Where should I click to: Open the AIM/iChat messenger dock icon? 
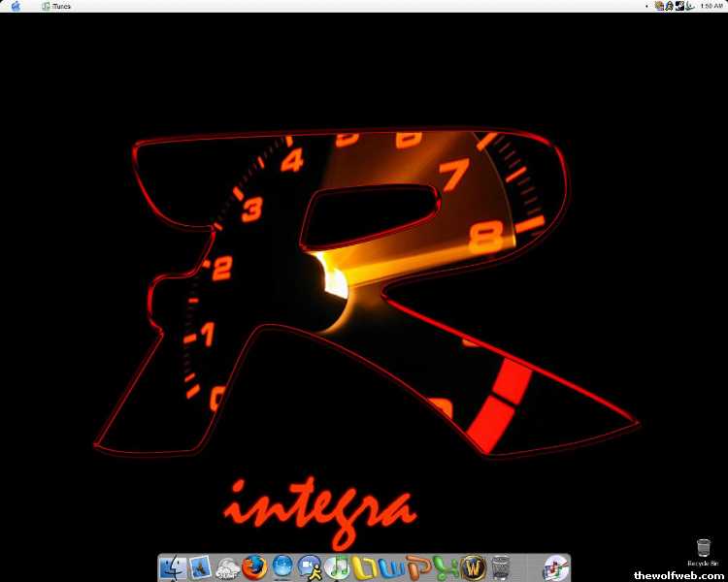(x=310, y=567)
